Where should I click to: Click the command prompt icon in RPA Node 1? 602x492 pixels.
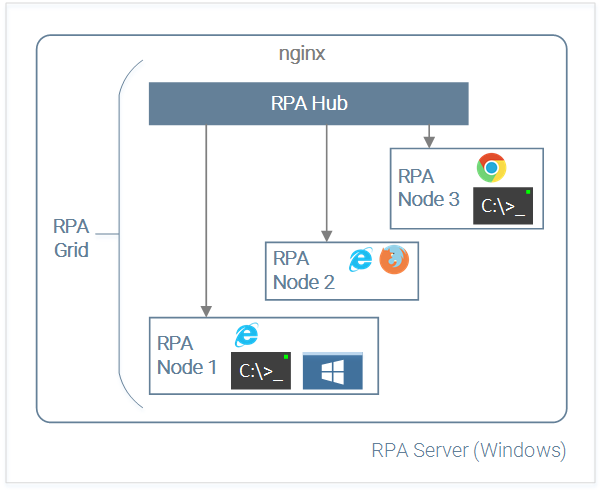261,371
